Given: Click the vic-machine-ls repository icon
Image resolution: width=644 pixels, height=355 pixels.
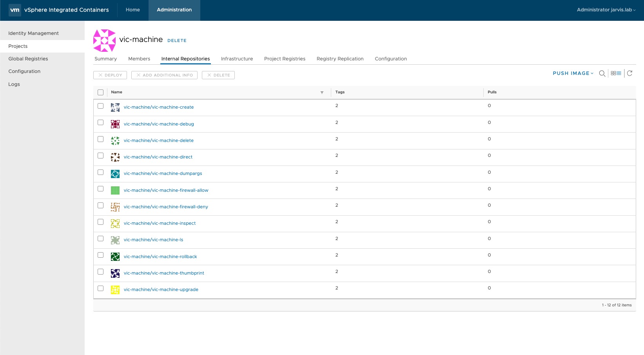Looking at the screenshot, I should (x=115, y=240).
